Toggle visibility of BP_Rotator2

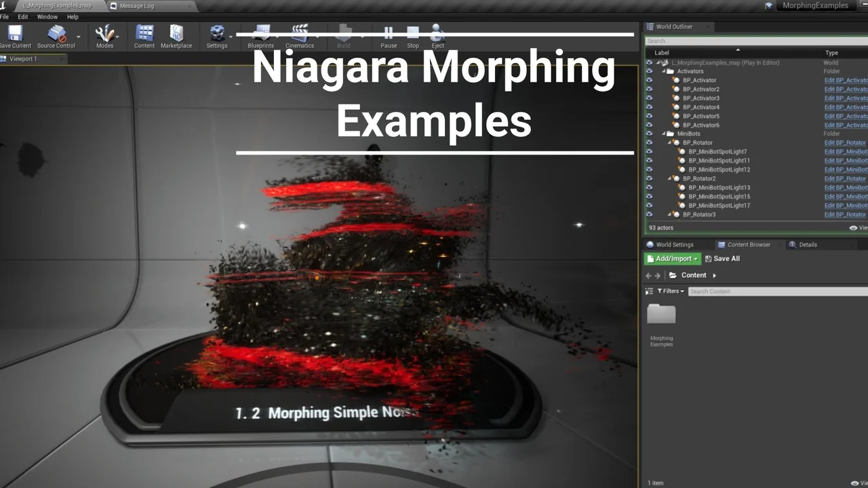[650, 178]
